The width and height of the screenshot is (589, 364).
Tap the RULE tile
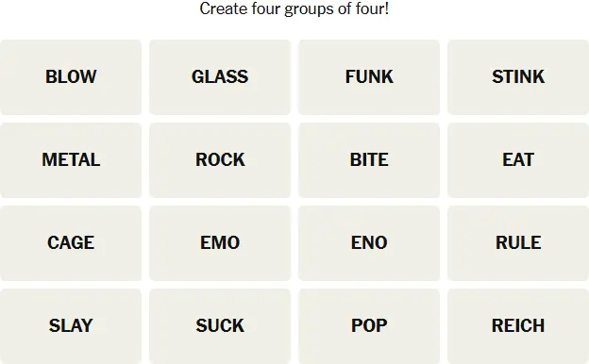(x=518, y=243)
